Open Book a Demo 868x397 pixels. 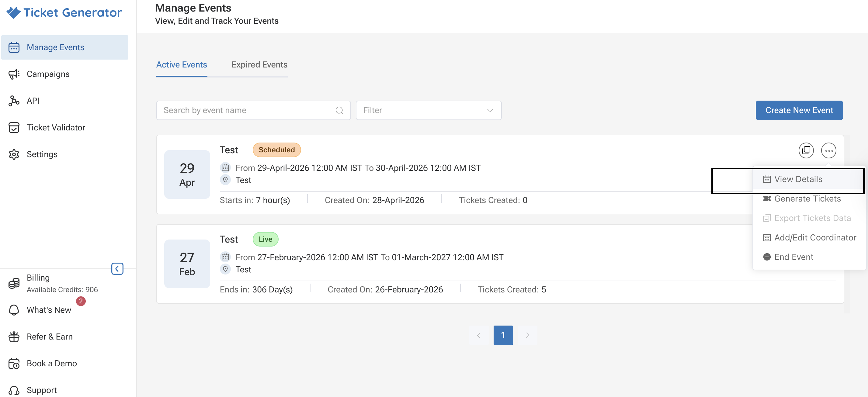pyautogui.click(x=52, y=363)
